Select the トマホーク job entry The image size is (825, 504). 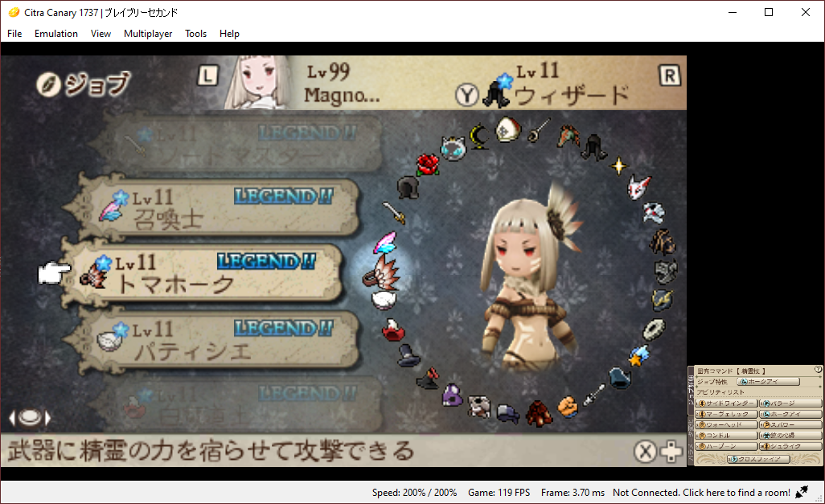[x=203, y=273]
